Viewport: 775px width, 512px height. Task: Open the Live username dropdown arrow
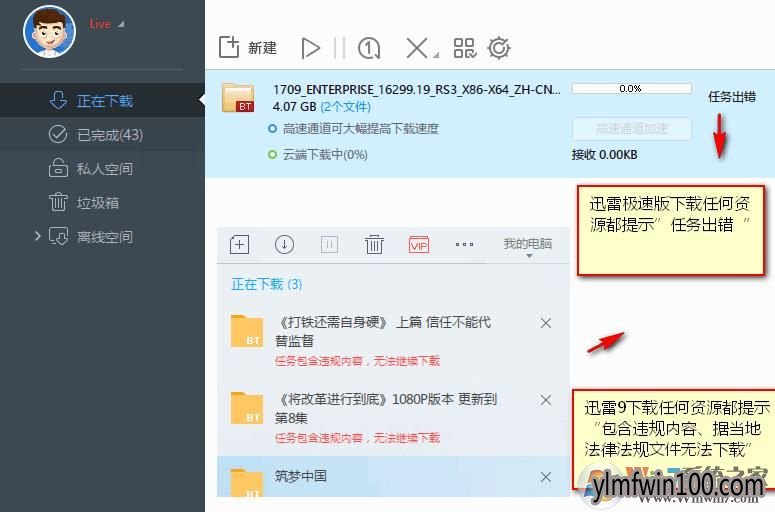click(121, 24)
